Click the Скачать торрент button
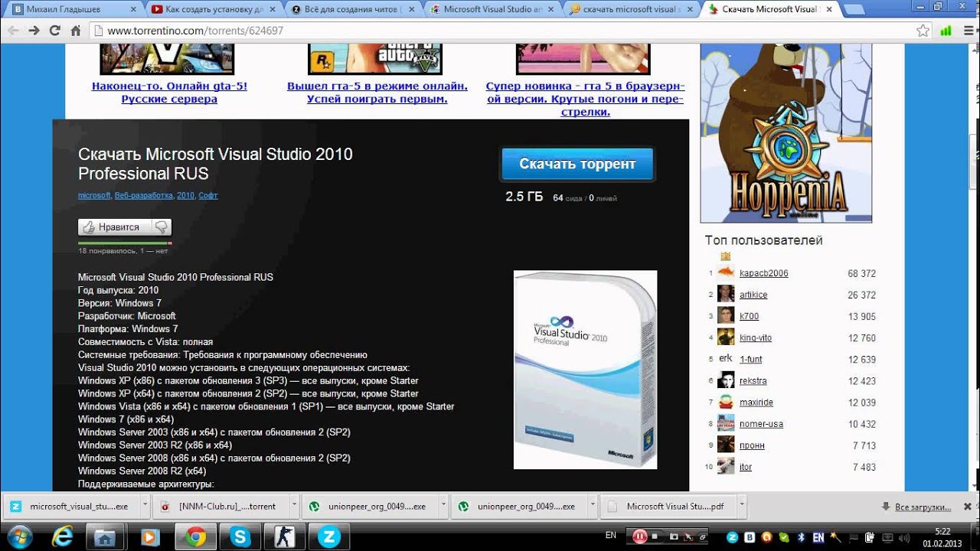Viewport: 980px width, 551px height. (577, 164)
